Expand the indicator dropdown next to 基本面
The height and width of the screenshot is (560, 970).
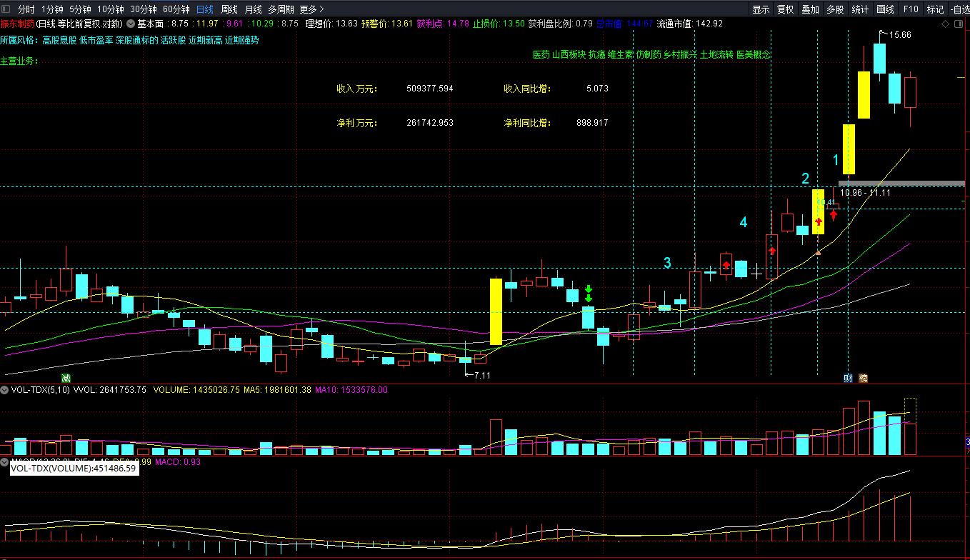[x=130, y=24]
